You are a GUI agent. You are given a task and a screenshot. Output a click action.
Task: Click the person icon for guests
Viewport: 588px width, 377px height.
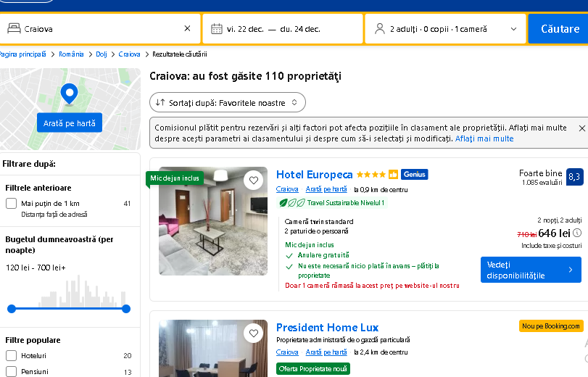380,29
